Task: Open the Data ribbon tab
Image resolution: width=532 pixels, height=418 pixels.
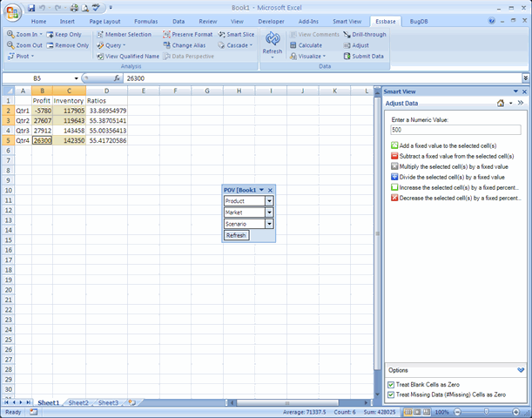Action: coord(178,22)
